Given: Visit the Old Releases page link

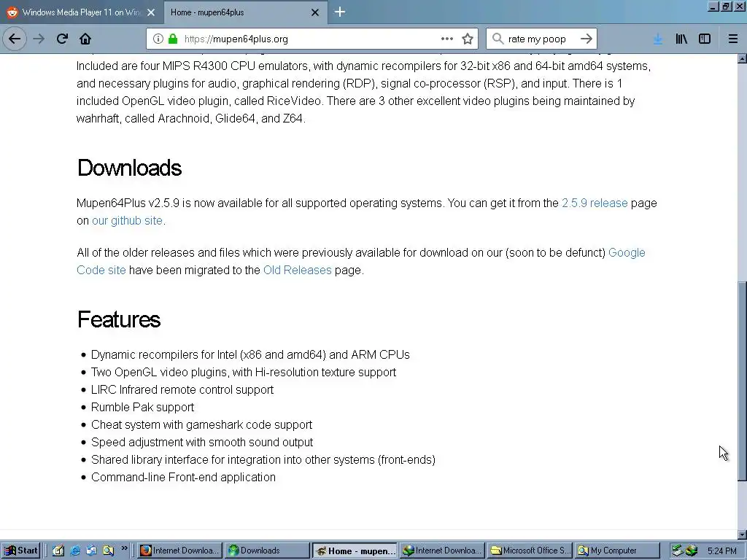Looking at the screenshot, I should coord(298,270).
